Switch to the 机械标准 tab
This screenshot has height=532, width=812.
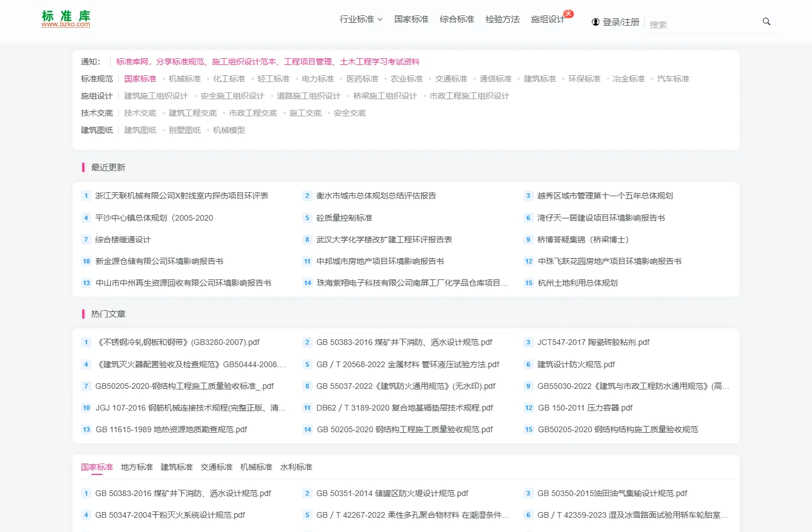[x=256, y=467]
